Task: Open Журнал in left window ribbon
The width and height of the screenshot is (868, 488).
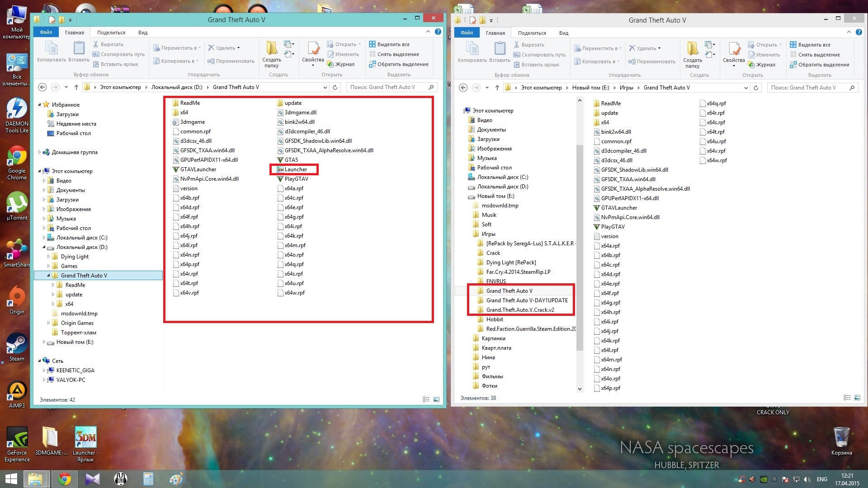Action: [x=341, y=64]
